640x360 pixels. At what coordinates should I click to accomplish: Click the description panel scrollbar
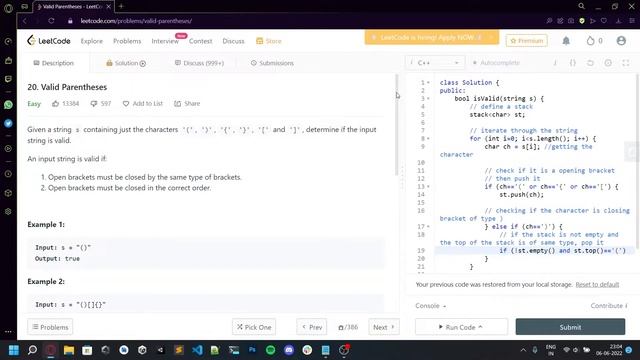pos(396,125)
